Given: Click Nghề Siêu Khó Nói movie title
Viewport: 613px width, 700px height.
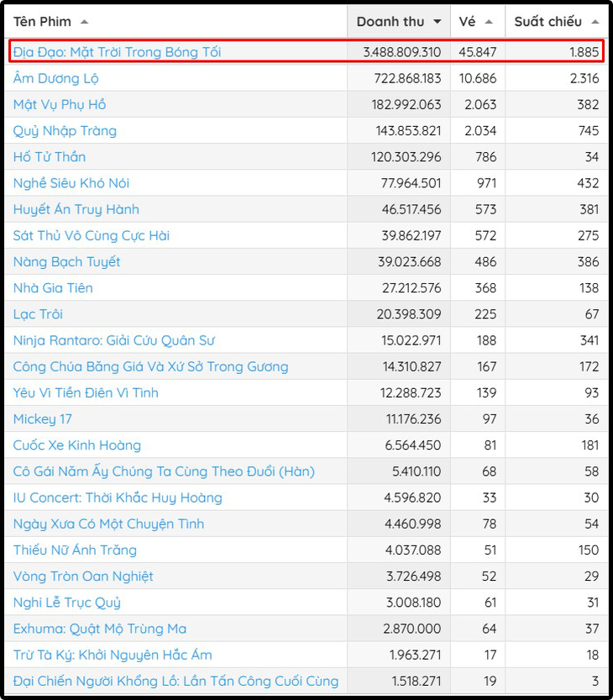Looking at the screenshot, I should pos(71,183).
